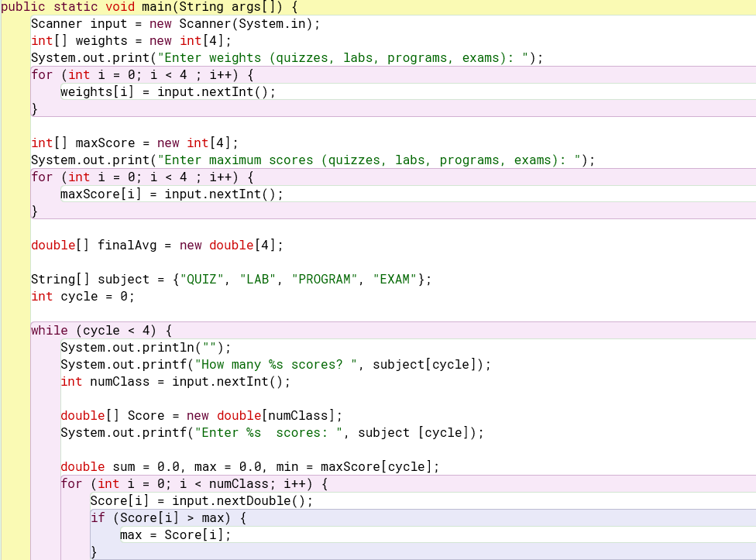Image resolution: width=756 pixels, height=560 pixels.
Task: Click the "LAB" string literal
Action: click(257, 280)
